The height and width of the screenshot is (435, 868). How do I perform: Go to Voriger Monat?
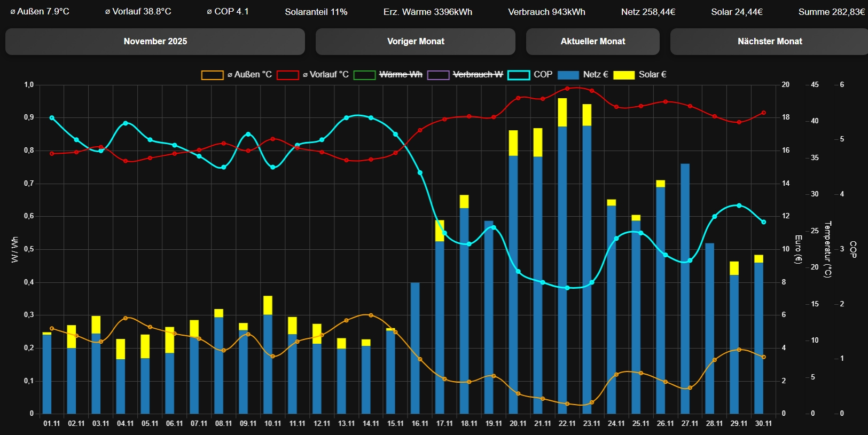[415, 42]
